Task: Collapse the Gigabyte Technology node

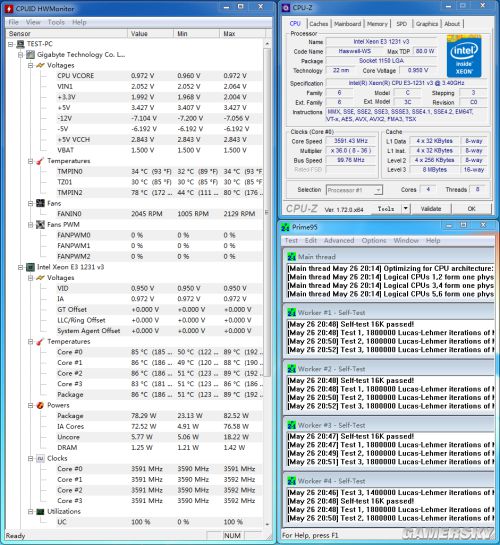Action: pos(21,55)
